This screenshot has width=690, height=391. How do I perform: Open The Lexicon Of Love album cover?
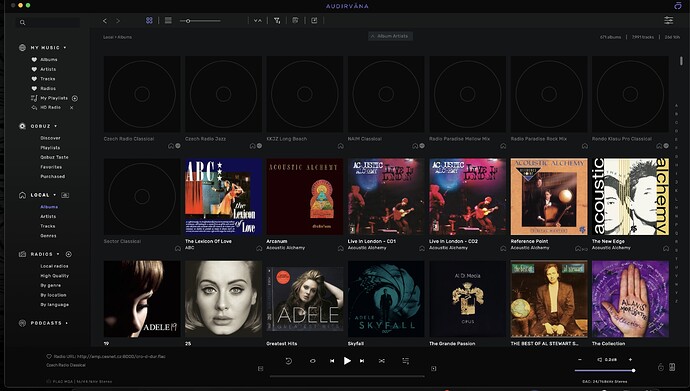223,197
